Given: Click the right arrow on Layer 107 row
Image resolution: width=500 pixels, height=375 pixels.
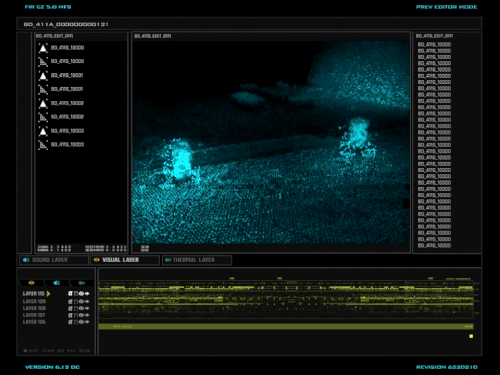Looking at the screenshot, I should 87,315.
